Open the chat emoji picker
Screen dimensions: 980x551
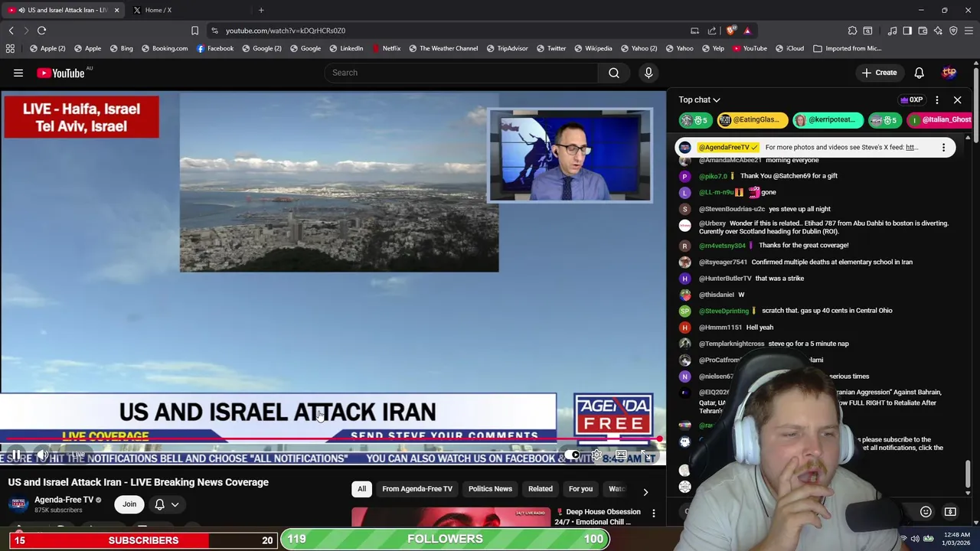(x=926, y=512)
